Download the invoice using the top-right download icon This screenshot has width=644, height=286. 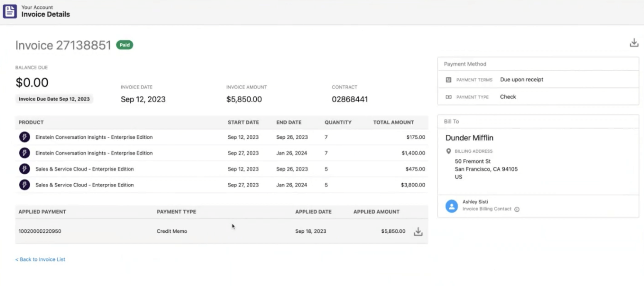click(x=634, y=42)
